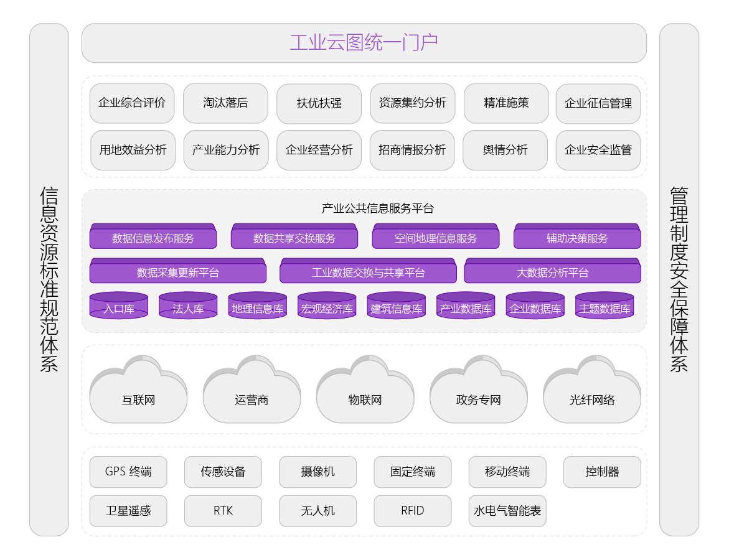Select the 宏观经济库 database cylinder
The image size is (729, 560).
pyautogui.click(x=327, y=306)
